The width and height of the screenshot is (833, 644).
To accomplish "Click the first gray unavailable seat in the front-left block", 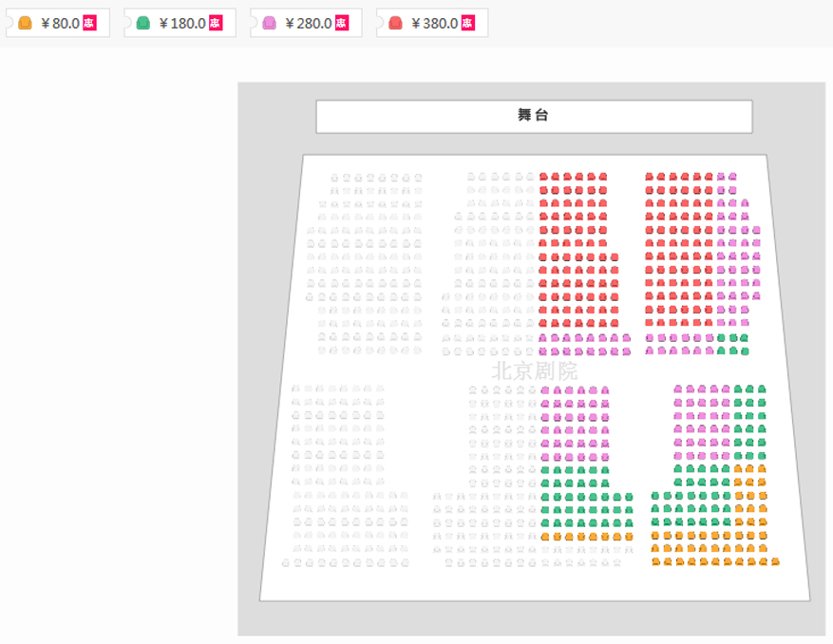I will (334, 178).
